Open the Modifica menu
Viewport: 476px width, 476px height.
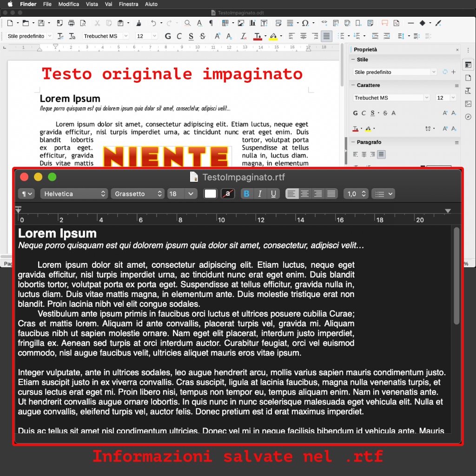68,4
